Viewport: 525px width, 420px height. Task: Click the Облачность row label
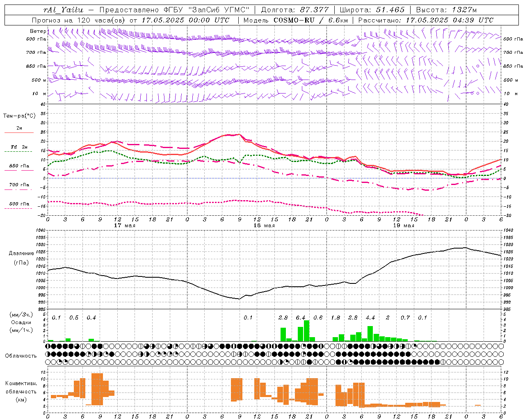click(x=21, y=356)
